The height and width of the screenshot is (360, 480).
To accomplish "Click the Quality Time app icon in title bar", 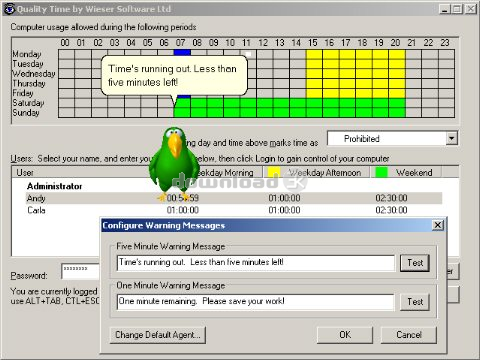I will tap(9, 9).
